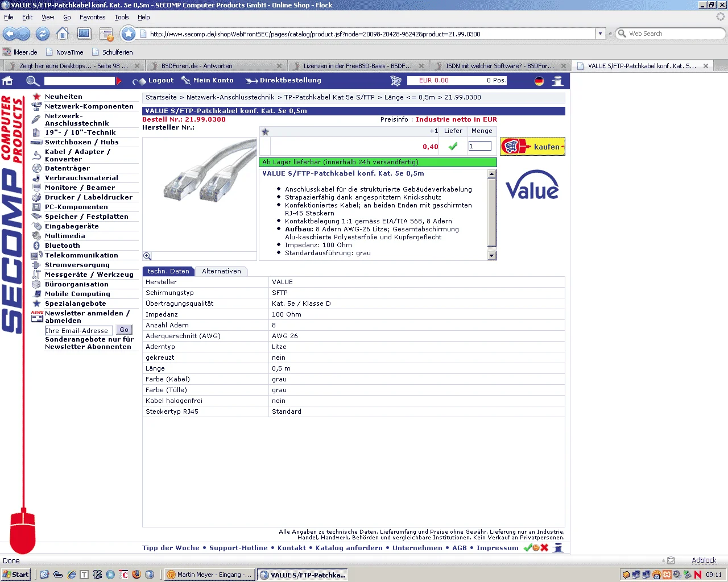Image resolution: width=728 pixels, height=582 pixels.
Task: Focus the newsletter email address field
Action: click(x=79, y=330)
